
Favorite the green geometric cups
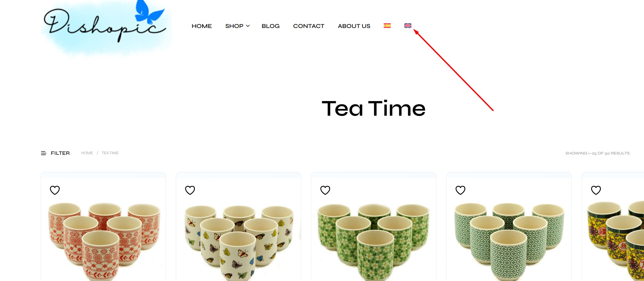(461, 190)
